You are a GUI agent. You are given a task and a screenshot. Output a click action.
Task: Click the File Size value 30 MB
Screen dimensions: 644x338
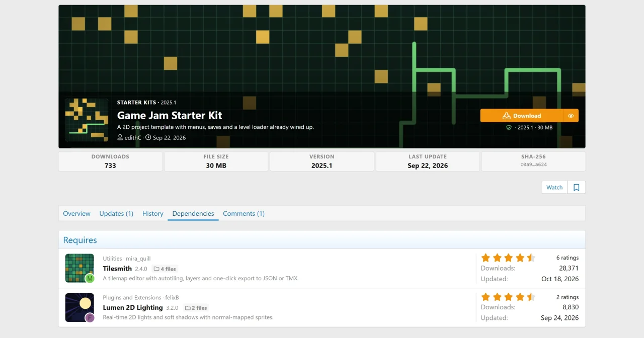coord(216,165)
